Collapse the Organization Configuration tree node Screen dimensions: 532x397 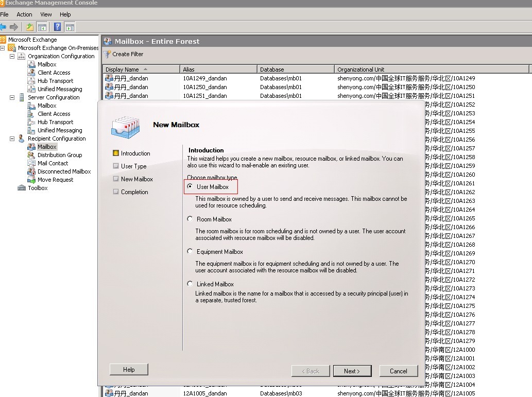pos(12,56)
